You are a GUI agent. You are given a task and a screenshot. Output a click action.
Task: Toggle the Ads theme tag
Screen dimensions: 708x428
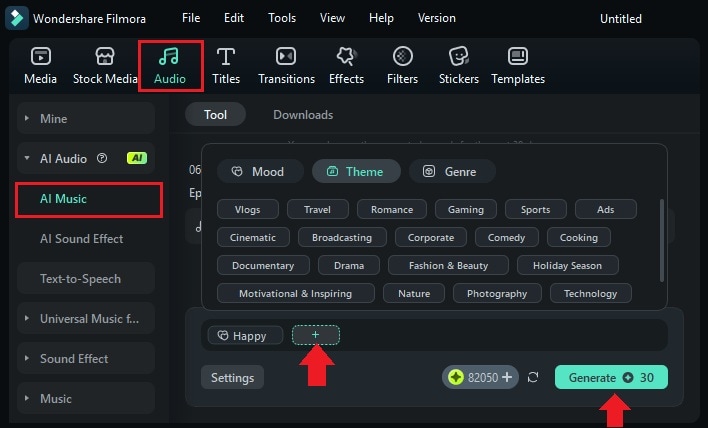(x=606, y=209)
